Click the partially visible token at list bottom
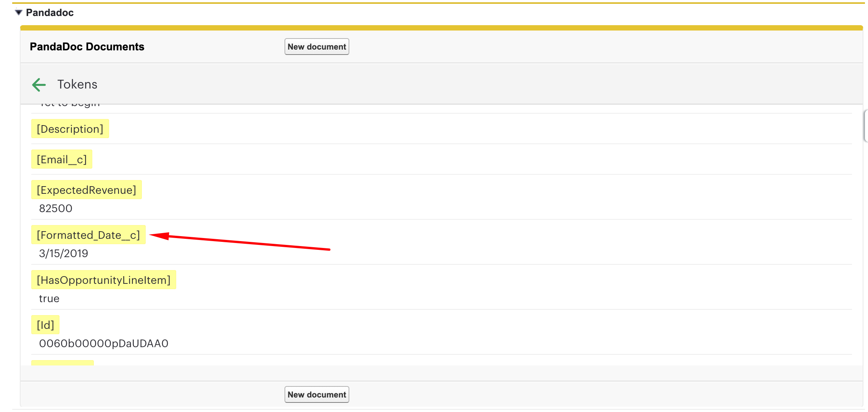Screen dimensions: 868x412 click(62, 362)
